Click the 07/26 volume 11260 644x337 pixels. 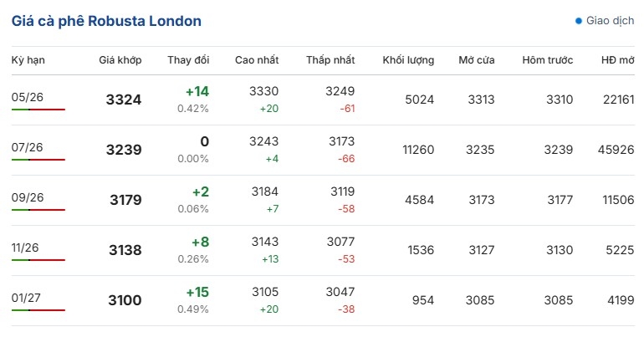coord(418,150)
